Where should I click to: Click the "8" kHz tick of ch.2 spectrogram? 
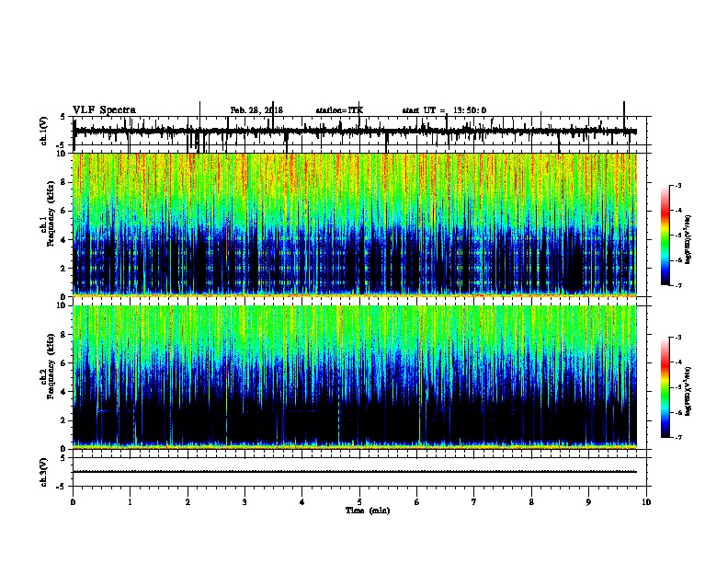point(64,335)
